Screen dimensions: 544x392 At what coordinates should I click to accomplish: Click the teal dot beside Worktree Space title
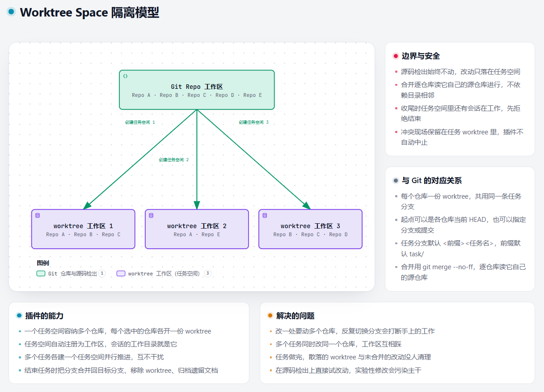11,12
